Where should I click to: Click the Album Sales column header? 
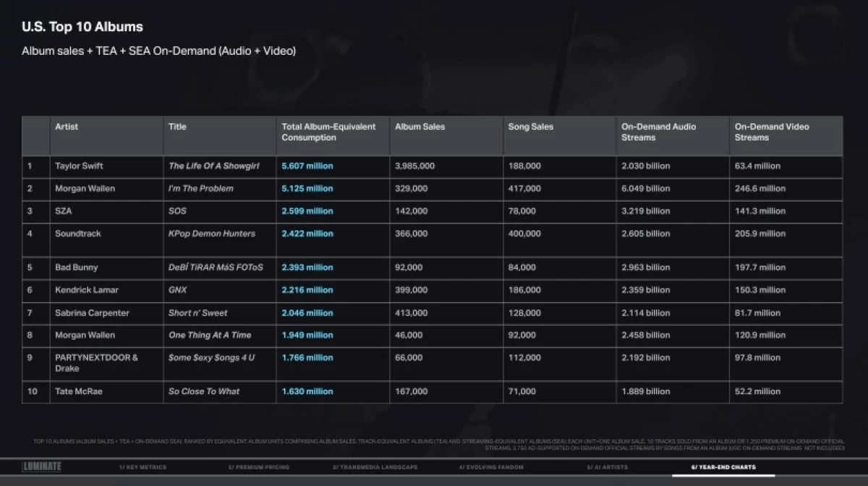[x=420, y=127]
